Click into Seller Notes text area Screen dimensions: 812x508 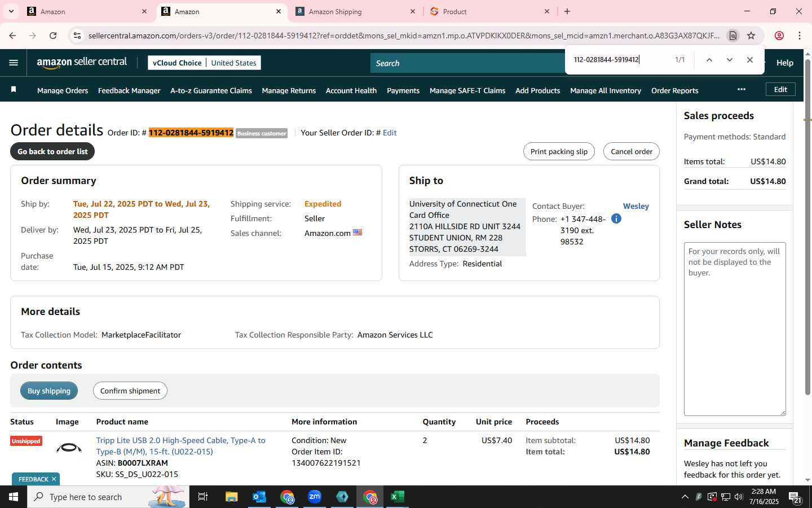[735, 329]
